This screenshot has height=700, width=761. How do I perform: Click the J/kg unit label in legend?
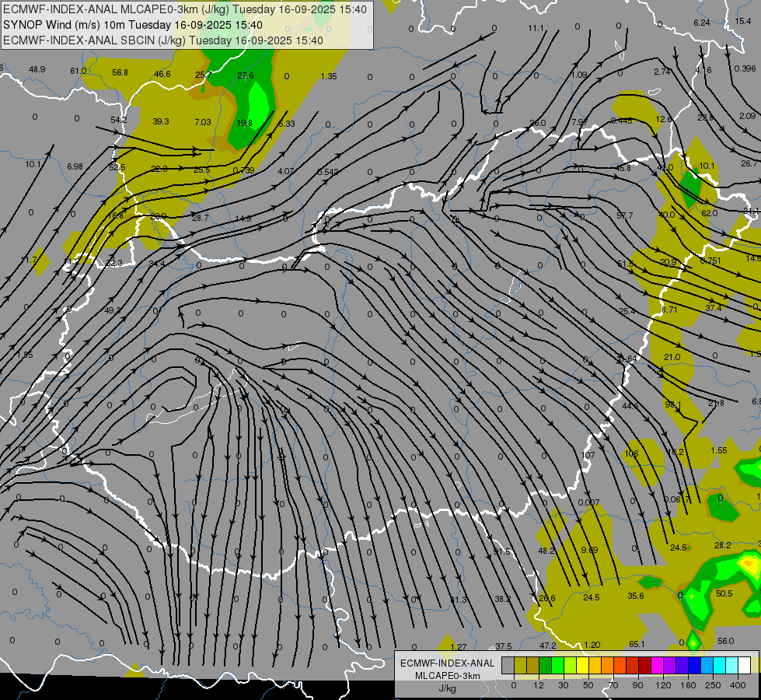pyautogui.click(x=448, y=688)
